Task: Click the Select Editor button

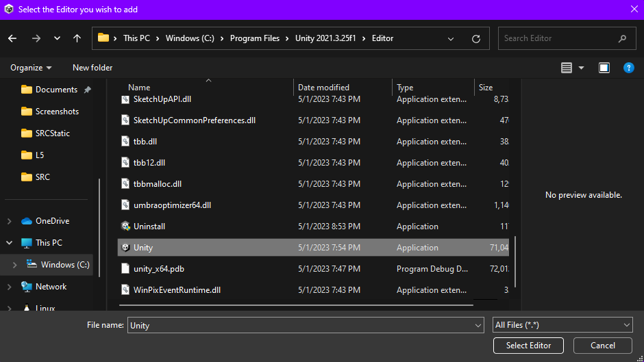Action: pyautogui.click(x=528, y=346)
